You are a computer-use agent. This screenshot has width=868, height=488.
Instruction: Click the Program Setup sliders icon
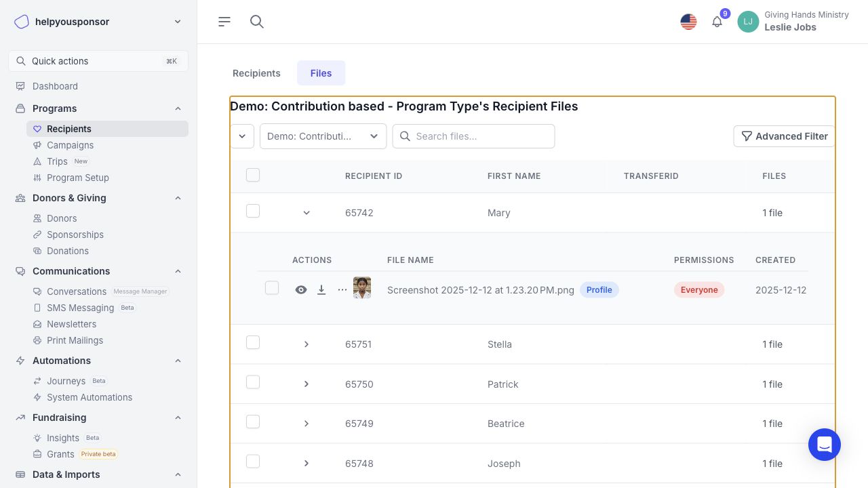pyautogui.click(x=37, y=178)
